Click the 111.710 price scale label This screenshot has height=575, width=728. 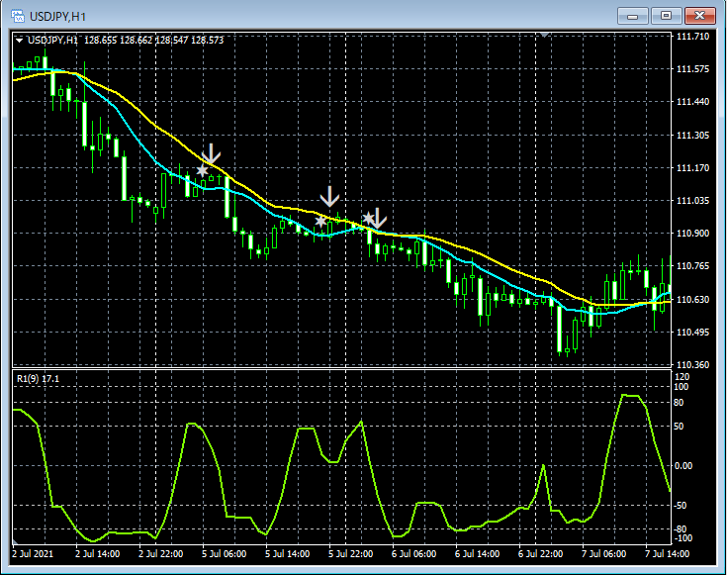[692, 37]
